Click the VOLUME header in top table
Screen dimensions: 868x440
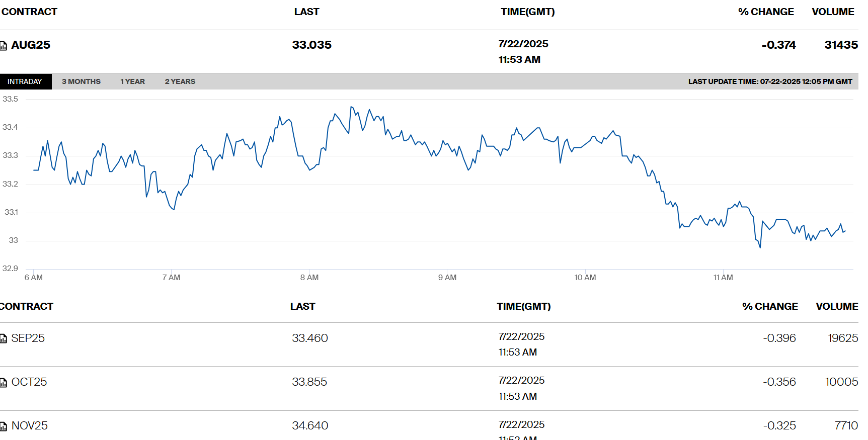point(833,12)
